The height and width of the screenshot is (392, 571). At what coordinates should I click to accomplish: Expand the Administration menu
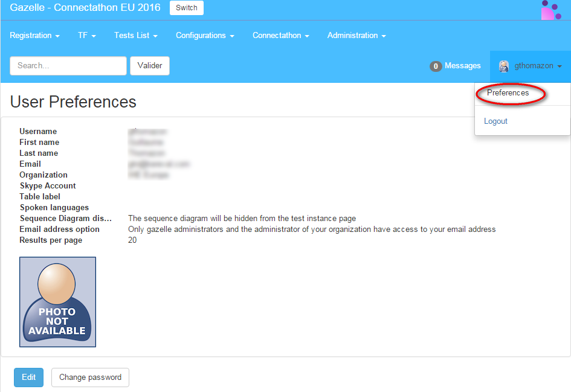[x=356, y=36]
